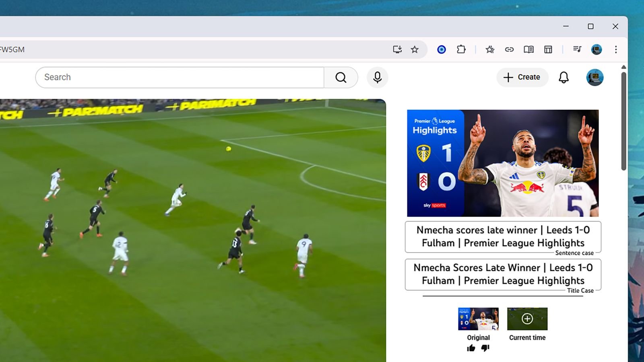Click the magnifier search button
Viewport: 644px width, 362px height.
[x=341, y=77]
